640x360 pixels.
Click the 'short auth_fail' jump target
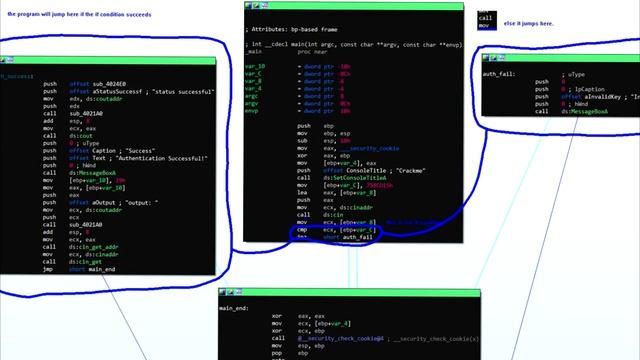[x=348, y=237]
